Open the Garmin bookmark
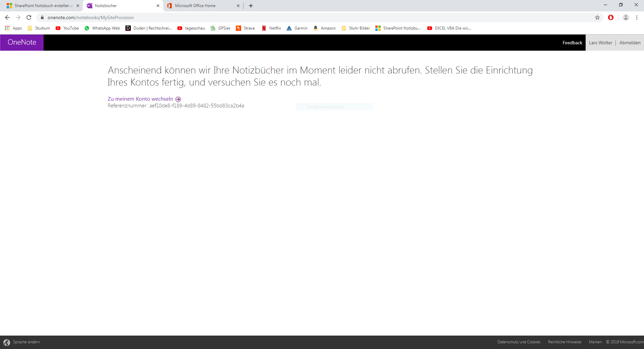 (x=297, y=28)
